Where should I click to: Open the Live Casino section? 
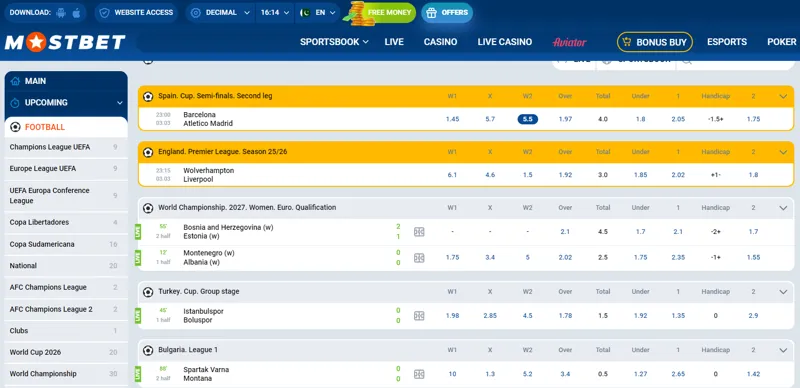click(505, 42)
